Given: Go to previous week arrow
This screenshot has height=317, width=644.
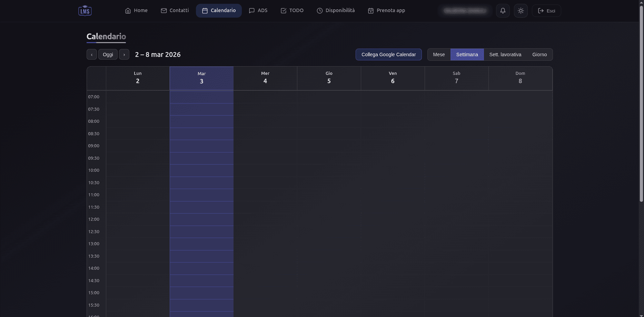Looking at the screenshot, I should point(92,55).
